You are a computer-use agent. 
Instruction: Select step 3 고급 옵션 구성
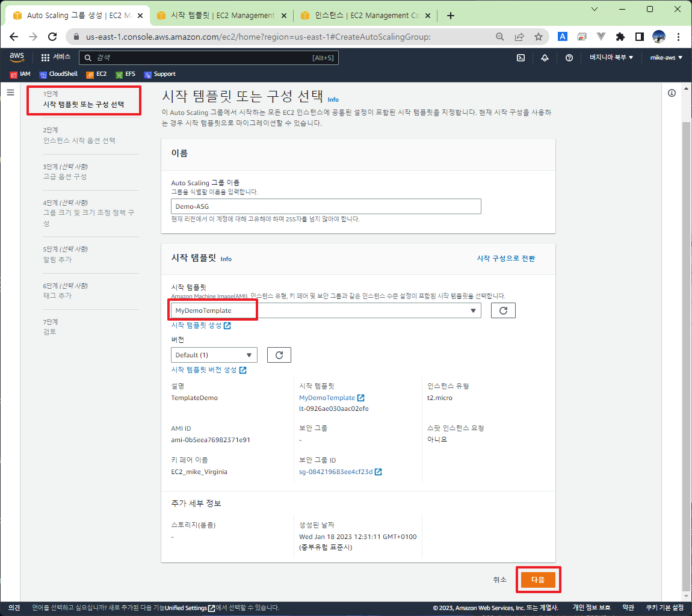pyautogui.click(x=65, y=176)
